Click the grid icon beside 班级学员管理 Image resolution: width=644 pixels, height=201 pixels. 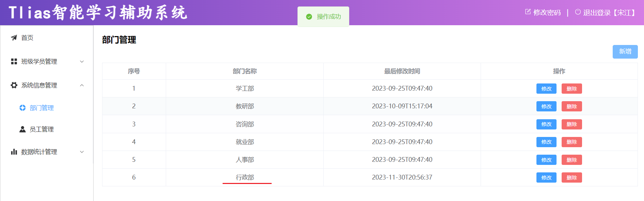(14, 61)
